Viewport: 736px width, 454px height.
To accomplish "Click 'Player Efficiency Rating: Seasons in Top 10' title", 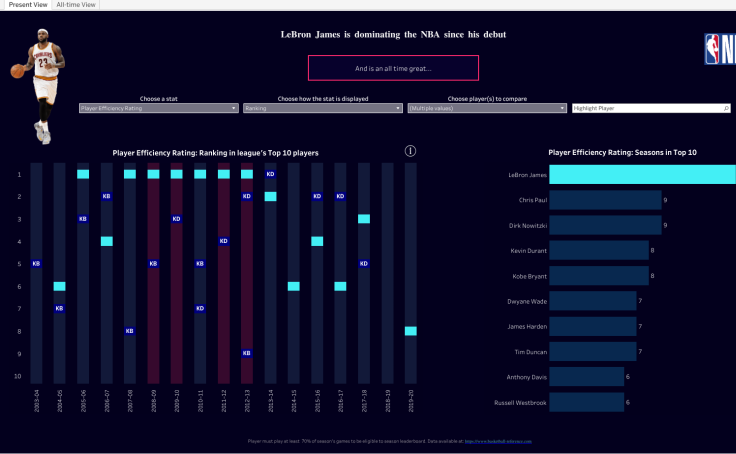I will (622, 153).
